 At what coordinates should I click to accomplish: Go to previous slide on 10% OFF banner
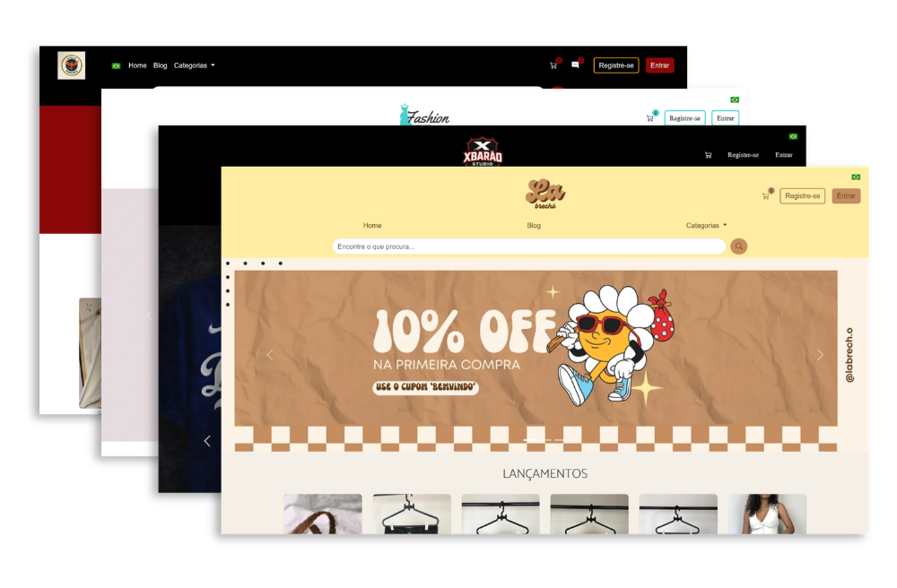270,355
